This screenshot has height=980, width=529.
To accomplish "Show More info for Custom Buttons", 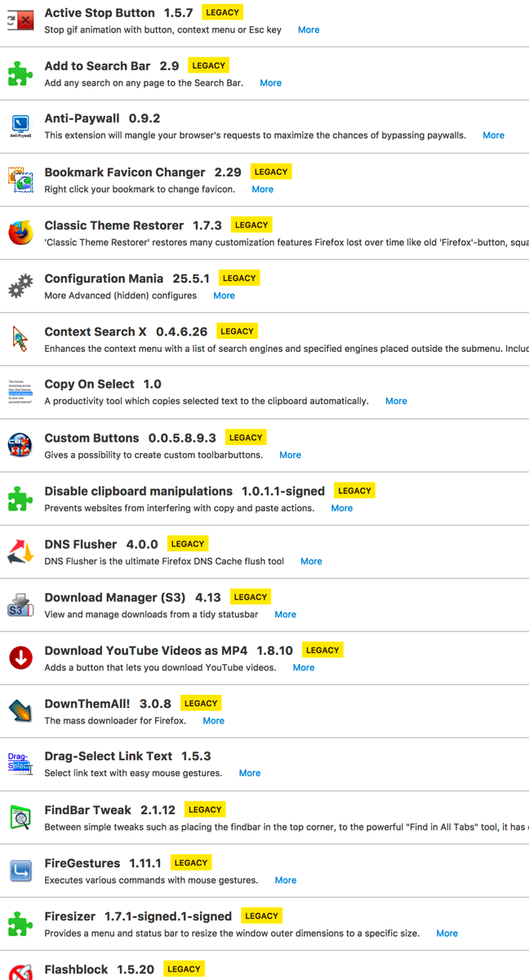I will tap(290, 455).
